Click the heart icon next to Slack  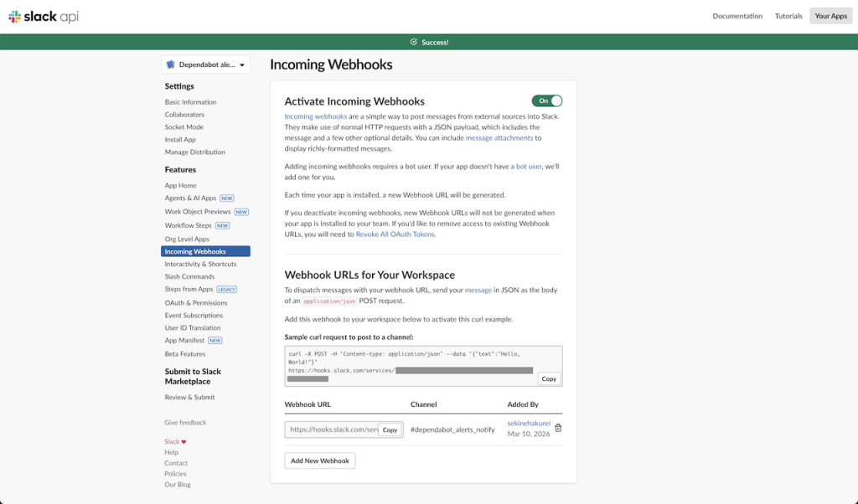coord(183,441)
